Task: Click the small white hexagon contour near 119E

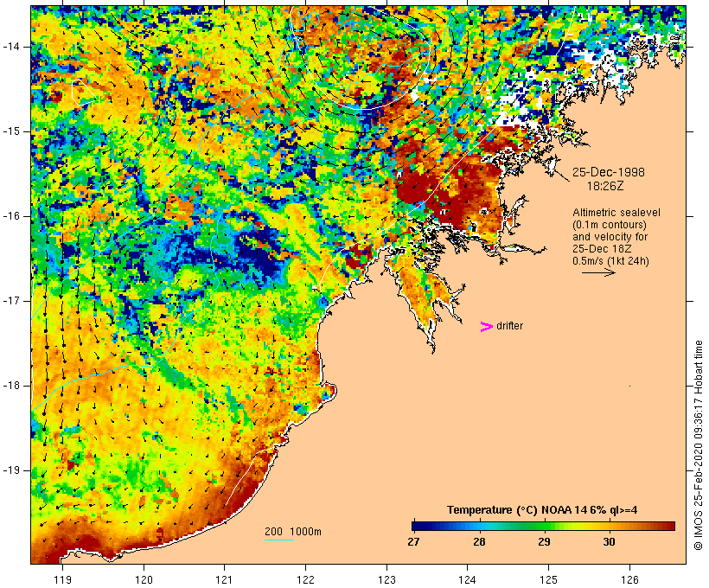Action: [x=83, y=93]
